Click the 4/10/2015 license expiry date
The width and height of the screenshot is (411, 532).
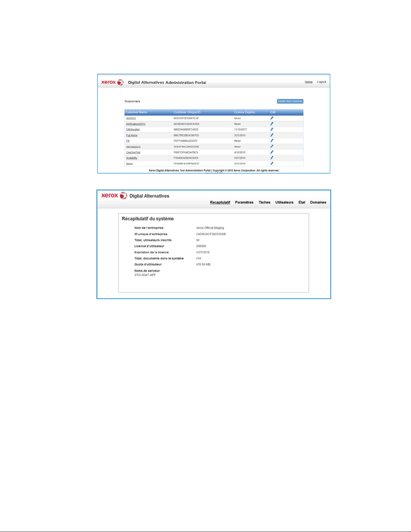(240, 152)
